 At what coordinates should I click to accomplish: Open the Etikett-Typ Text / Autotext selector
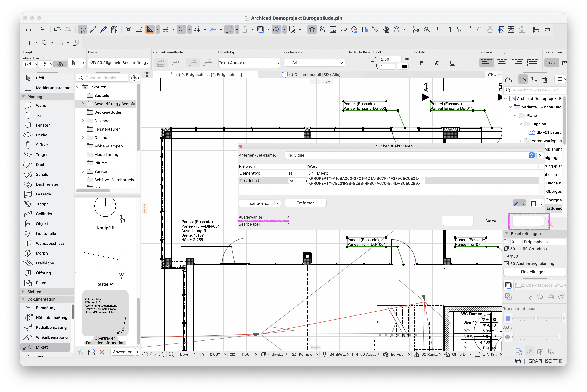249,63
